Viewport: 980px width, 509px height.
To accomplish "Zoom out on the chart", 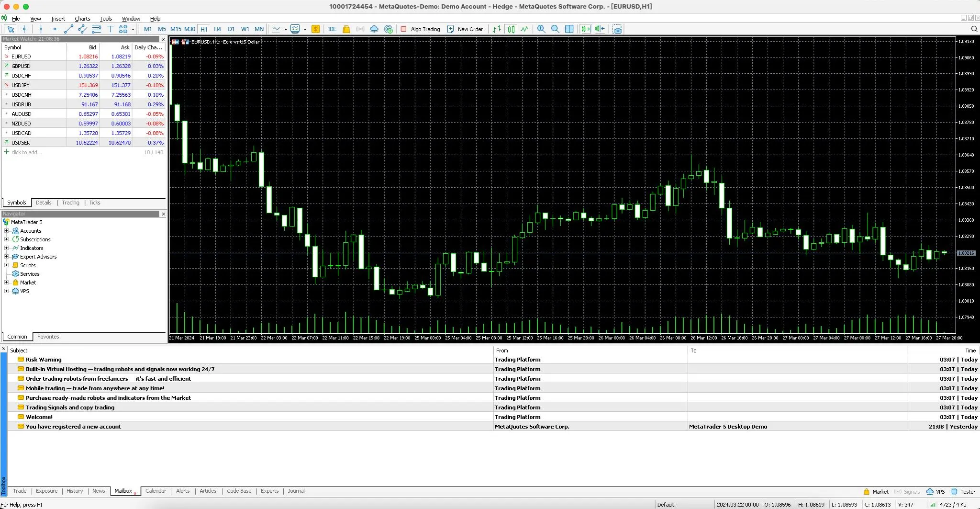I will [555, 29].
